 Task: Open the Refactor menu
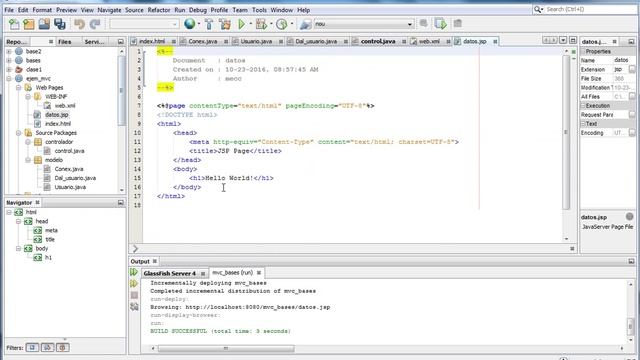(159, 10)
